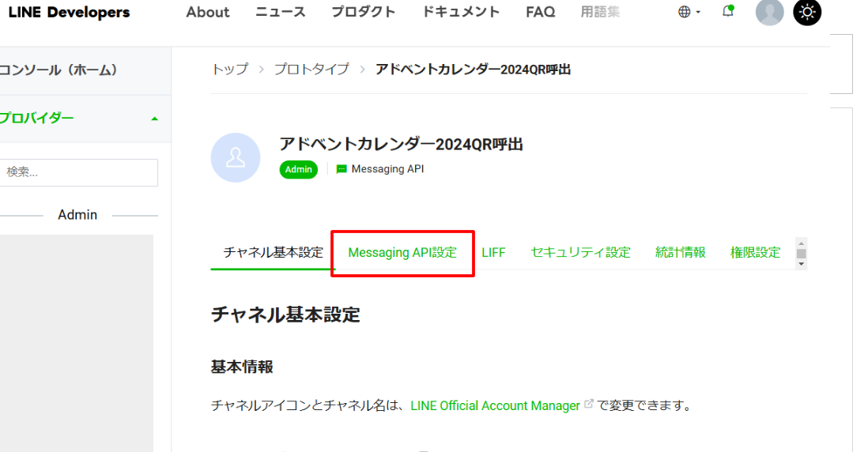The height and width of the screenshot is (452, 868).
Task: Click the channel profile avatar image
Action: (x=236, y=158)
